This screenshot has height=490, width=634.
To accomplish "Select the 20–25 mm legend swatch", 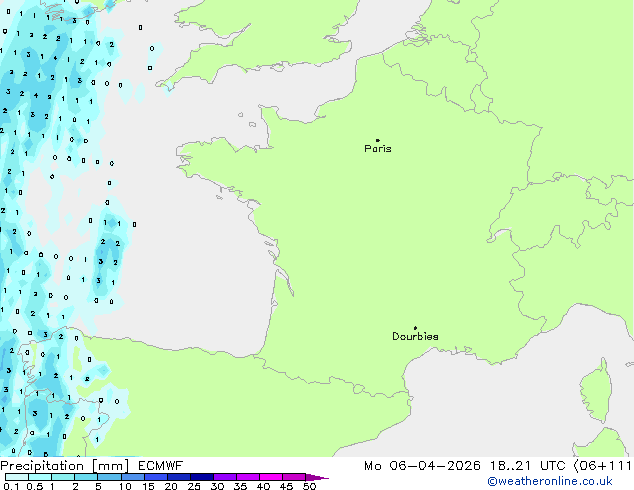I will [x=178, y=477].
